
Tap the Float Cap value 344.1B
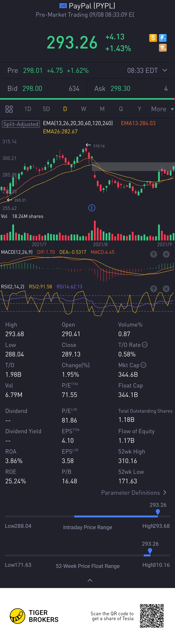click(x=128, y=395)
